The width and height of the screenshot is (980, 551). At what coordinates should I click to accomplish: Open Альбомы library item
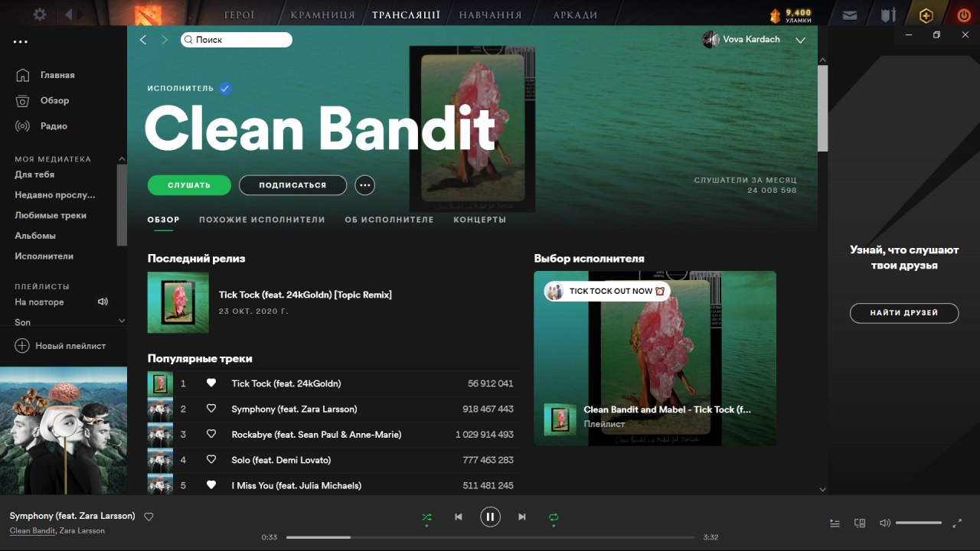coord(35,236)
